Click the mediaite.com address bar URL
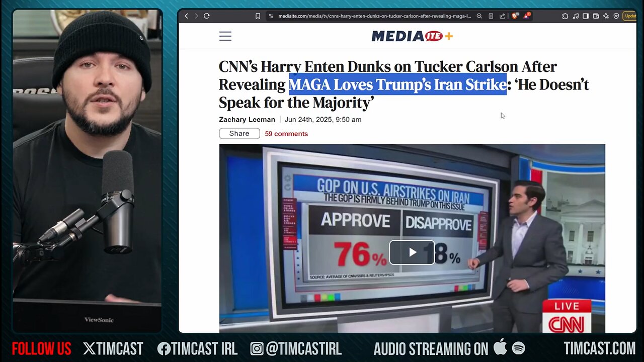 click(x=374, y=16)
